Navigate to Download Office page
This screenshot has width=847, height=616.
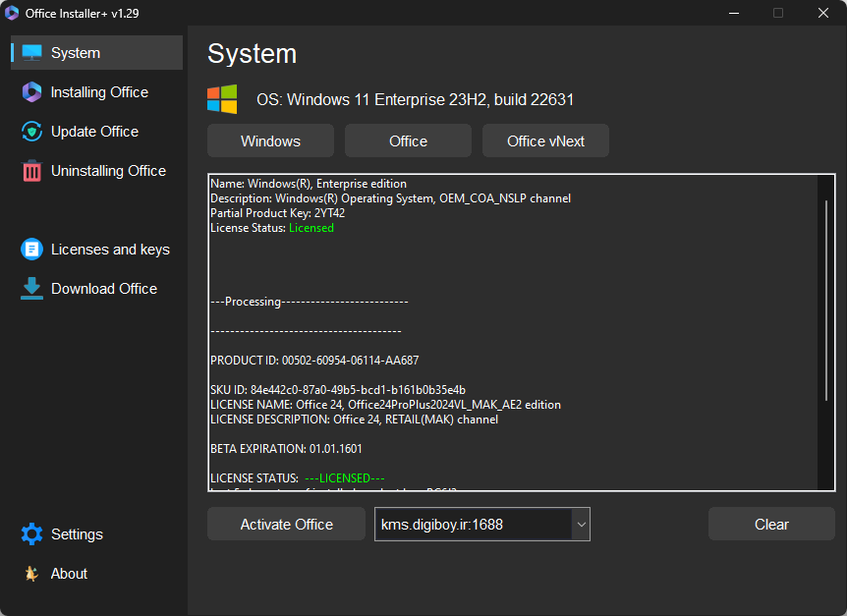104,289
